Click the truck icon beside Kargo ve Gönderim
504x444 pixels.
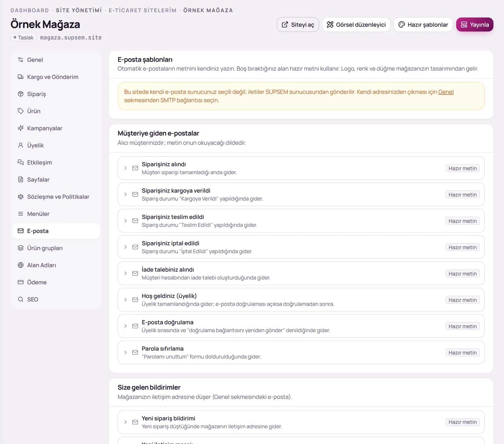[20, 77]
